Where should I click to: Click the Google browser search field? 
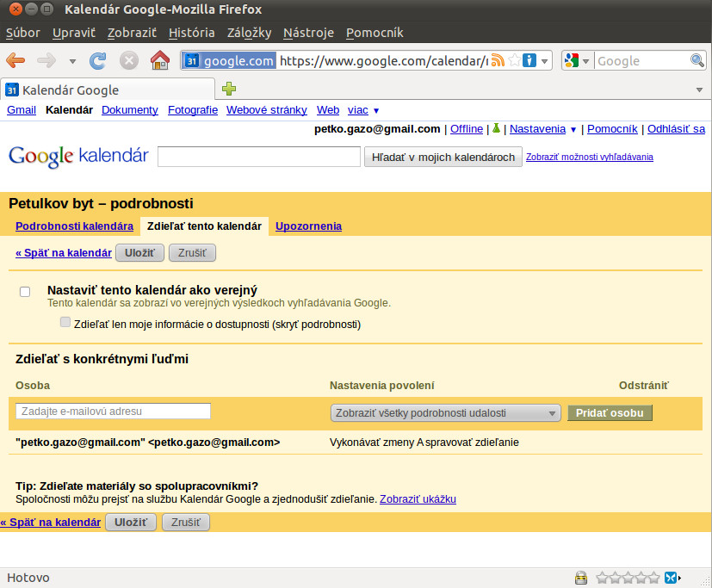click(x=642, y=61)
